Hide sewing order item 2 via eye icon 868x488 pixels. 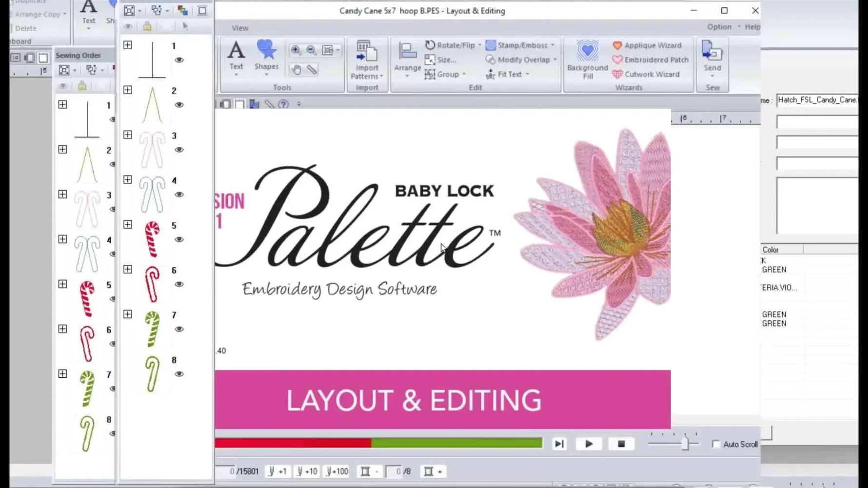click(x=179, y=105)
